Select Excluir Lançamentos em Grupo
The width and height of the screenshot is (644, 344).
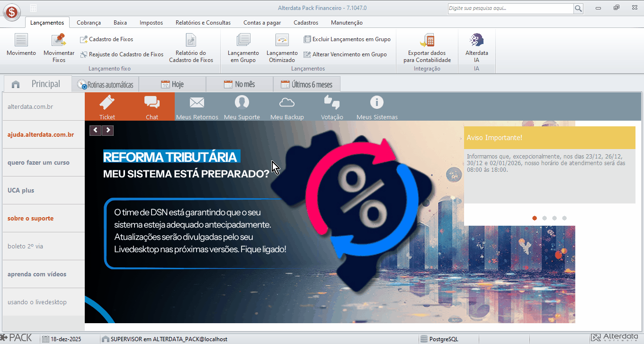[x=347, y=39]
